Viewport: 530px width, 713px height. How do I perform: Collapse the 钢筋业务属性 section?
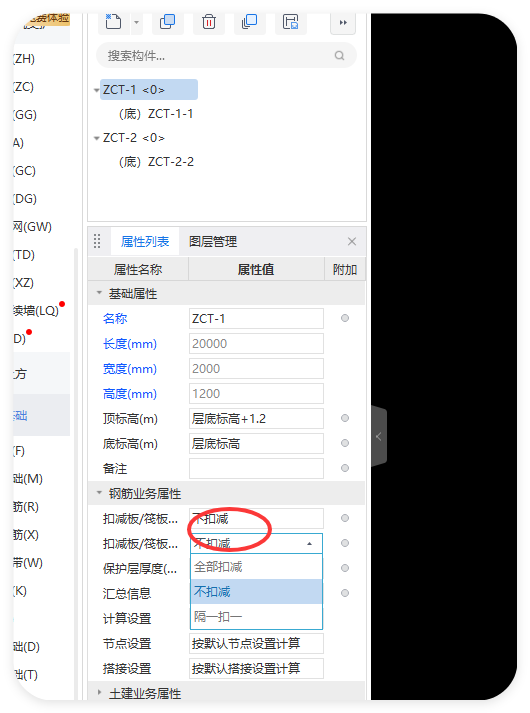pos(99,493)
